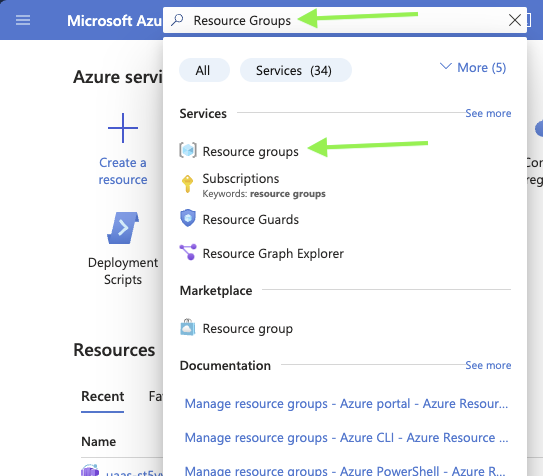Screen dimensions: 543x476
Task: Click See more next to Services
Action: (488, 113)
